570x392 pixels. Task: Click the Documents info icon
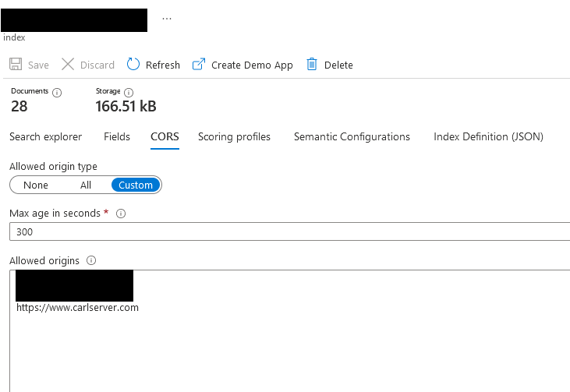(x=57, y=92)
